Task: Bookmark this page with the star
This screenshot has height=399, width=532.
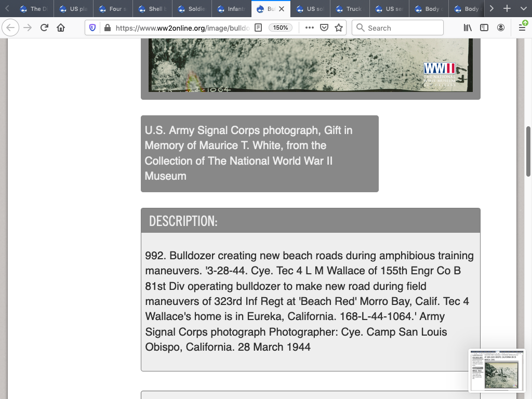Action: pos(339,28)
